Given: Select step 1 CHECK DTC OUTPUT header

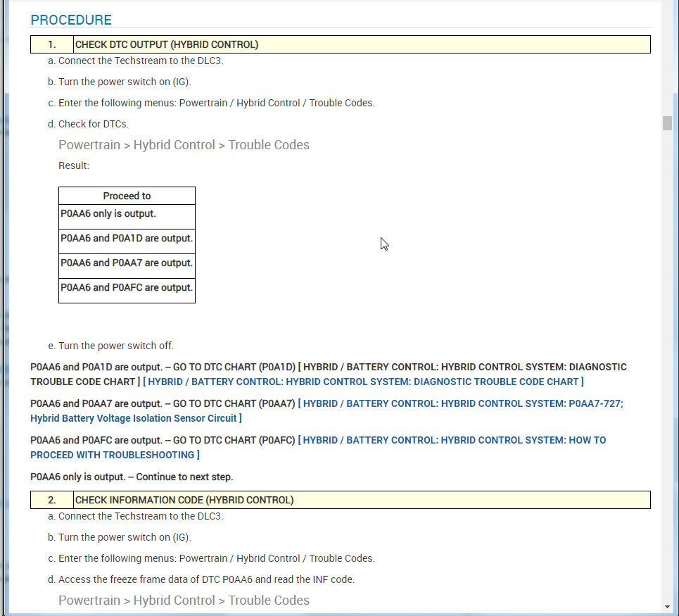Looking at the screenshot, I should point(341,44).
